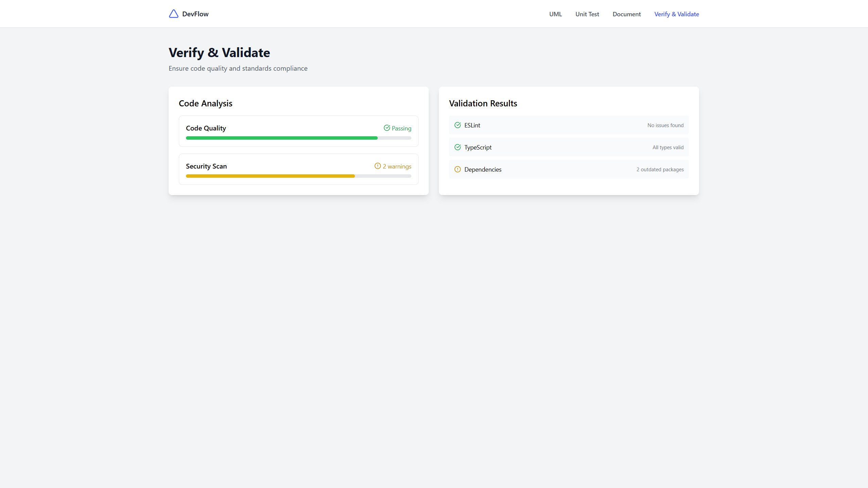868x488 pixels.
Task: Click the No issues found status text
Action: click(665, 125)
